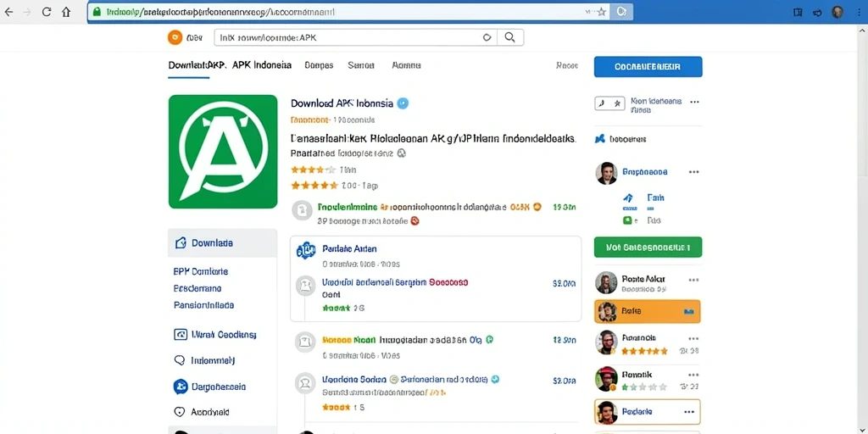The image size is (868, 434).
Task: Click the green padlock in the address bar
Action: (97, 12)
